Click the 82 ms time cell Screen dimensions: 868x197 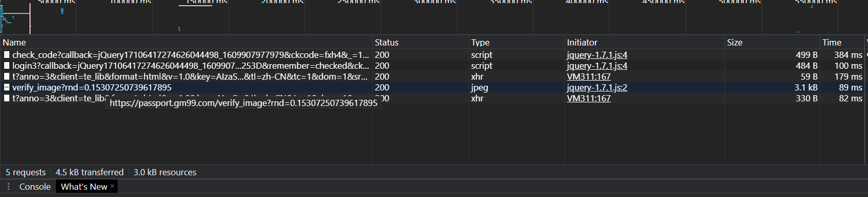[850, 98]
